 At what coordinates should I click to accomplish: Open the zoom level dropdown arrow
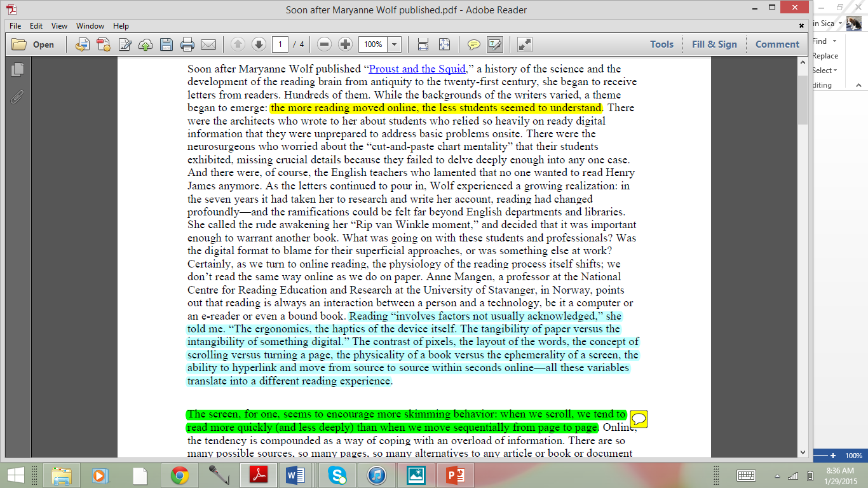pos(395,44)
